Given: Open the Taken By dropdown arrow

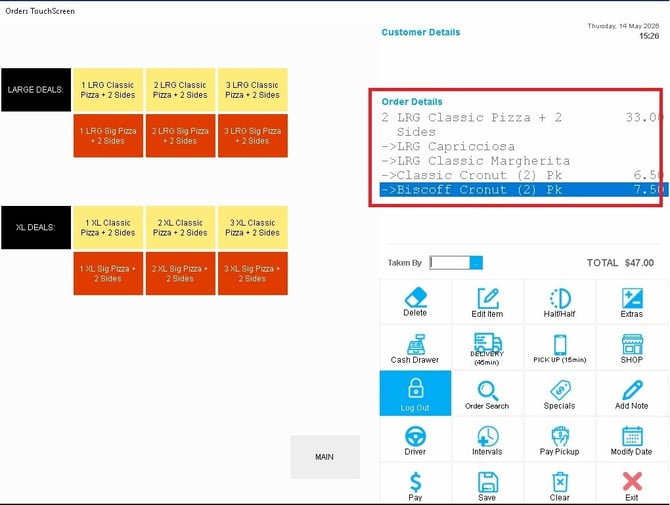Looking at the screenshot, I should tap(476, 262).
